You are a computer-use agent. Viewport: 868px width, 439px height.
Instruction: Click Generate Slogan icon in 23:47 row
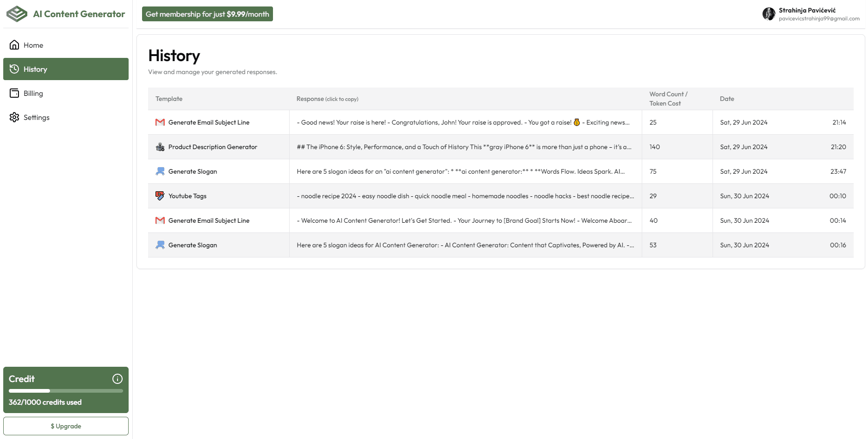(x=160, y=171)
